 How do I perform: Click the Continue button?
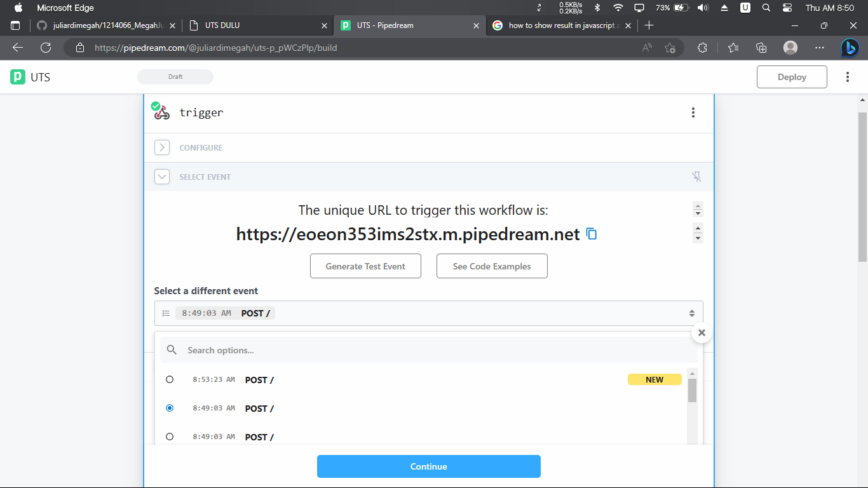click(x=429, y=466)
